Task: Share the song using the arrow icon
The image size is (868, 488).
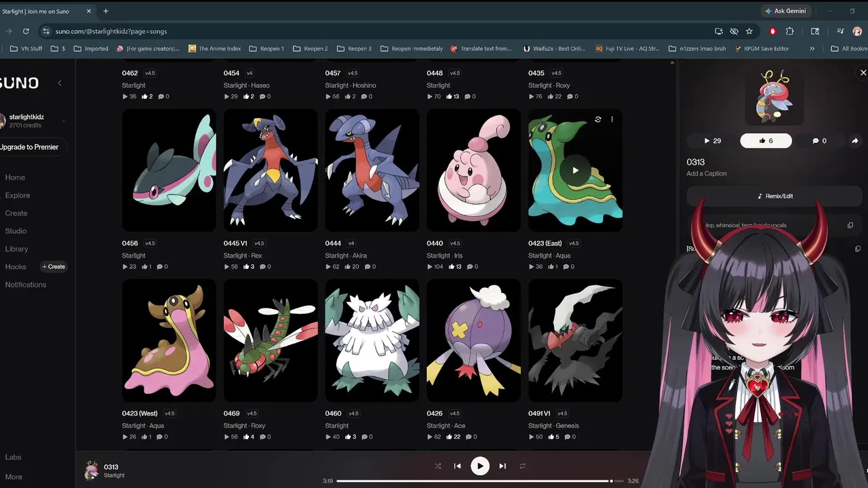Action: pos(854,140)
